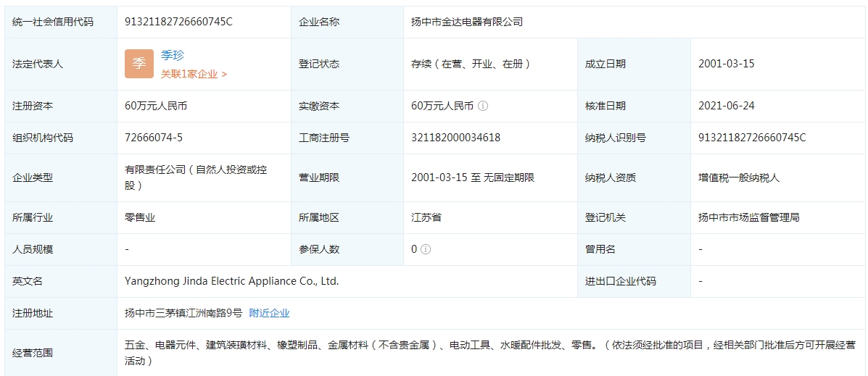Click info icon next to 参保人数 value
The height and width of the screenshot is (376, 868).
426,249
